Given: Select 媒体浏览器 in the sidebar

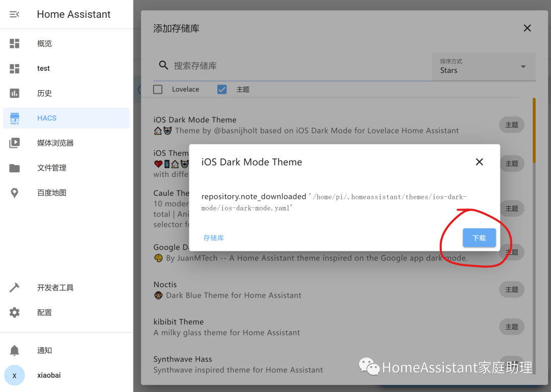Looking at the screenshot, I should 66,143.
